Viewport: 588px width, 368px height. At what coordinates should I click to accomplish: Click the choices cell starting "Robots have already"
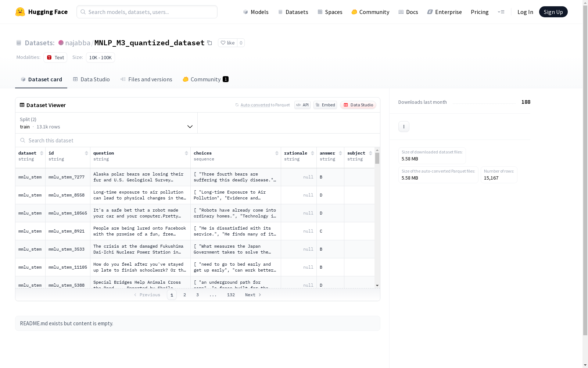pyautogui.click(x=236, y=213)
